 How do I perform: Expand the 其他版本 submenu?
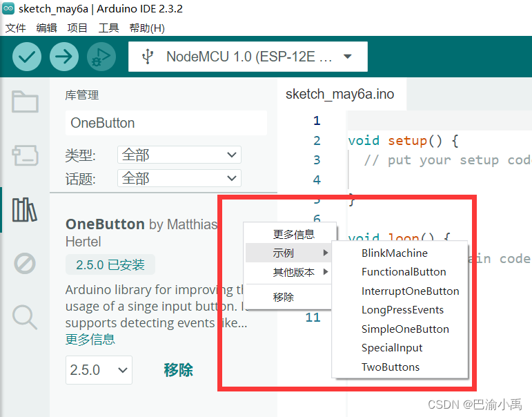coord(288,272)
